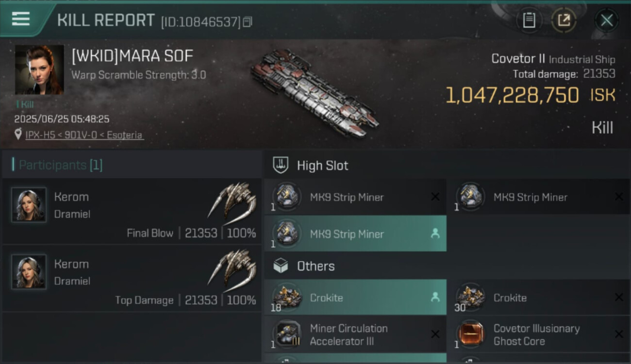Close the kill report window
Viewport: 631px width, 364px height.
[x=606, y=20]
